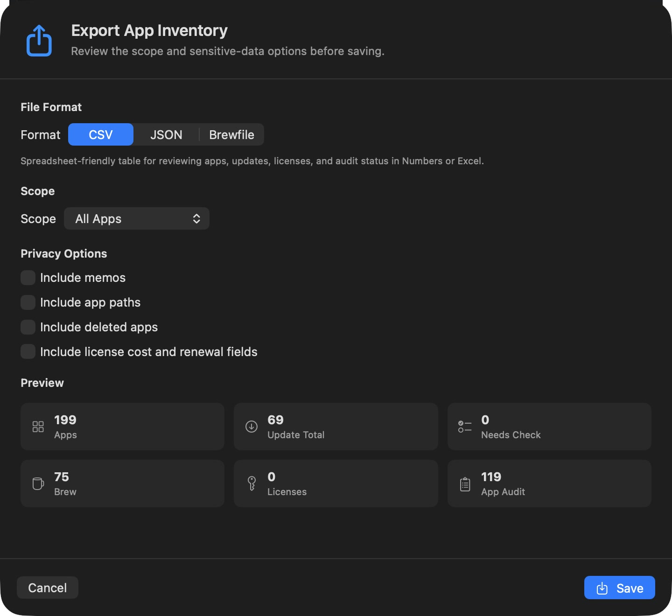The image size is (672, 616).
Task: Select the CSV format segment
Action: 101,134
